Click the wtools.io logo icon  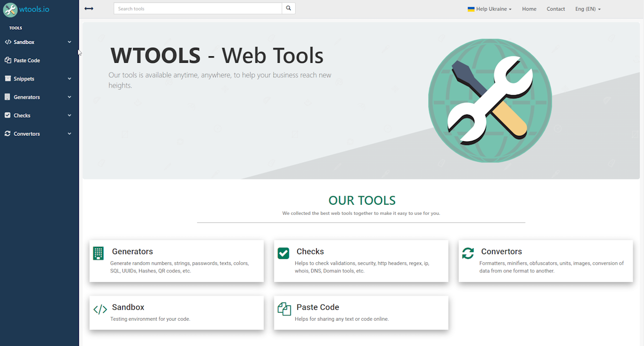point(10,9)
